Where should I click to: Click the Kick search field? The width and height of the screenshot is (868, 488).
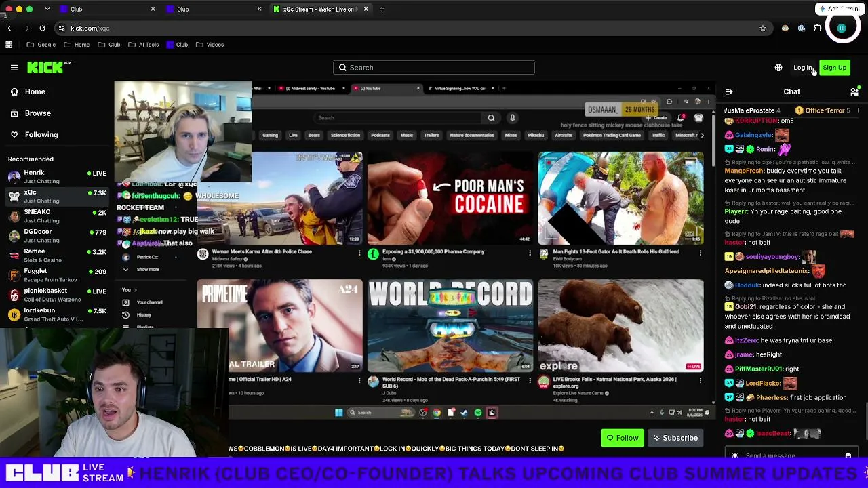click(434, 68)
